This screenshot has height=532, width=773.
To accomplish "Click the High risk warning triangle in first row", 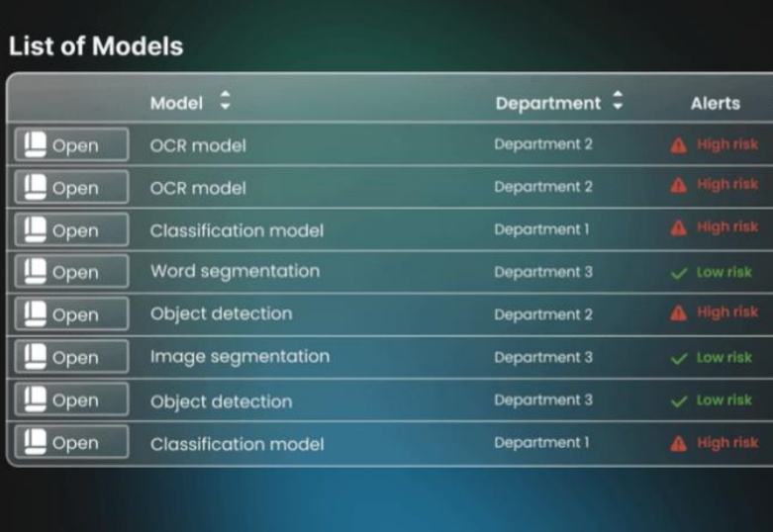I will pyautogui.click(x=679, y=144).
